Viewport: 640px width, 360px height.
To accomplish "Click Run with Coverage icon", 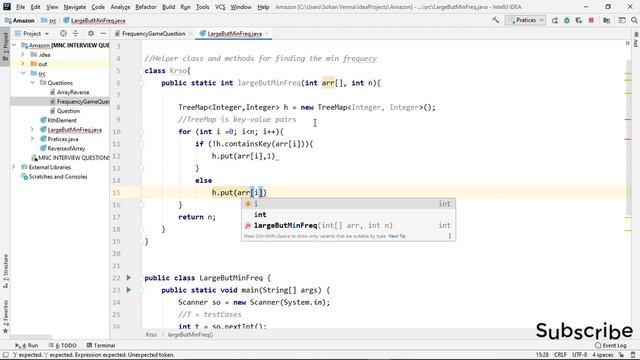I will (x=579, y=20).
